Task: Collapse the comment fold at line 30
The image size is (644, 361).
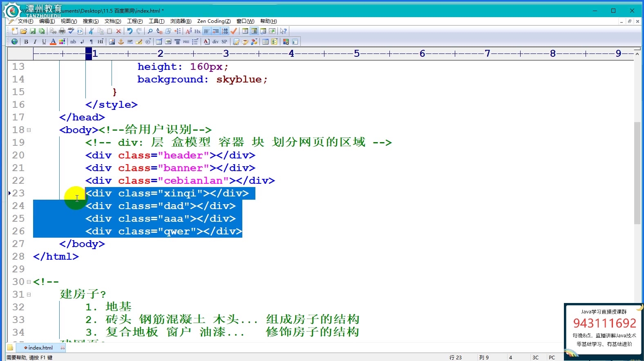Action: point(29,282)
